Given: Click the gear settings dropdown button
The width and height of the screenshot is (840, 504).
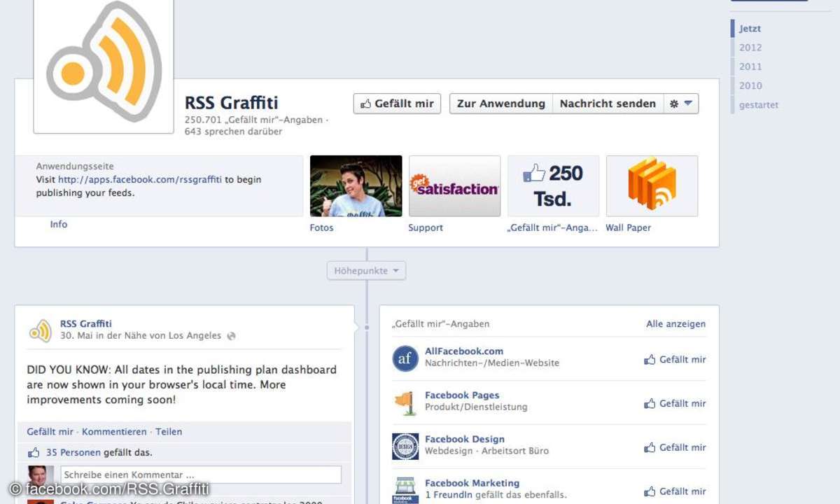Looking at the screenshot, I should point(680,104).
